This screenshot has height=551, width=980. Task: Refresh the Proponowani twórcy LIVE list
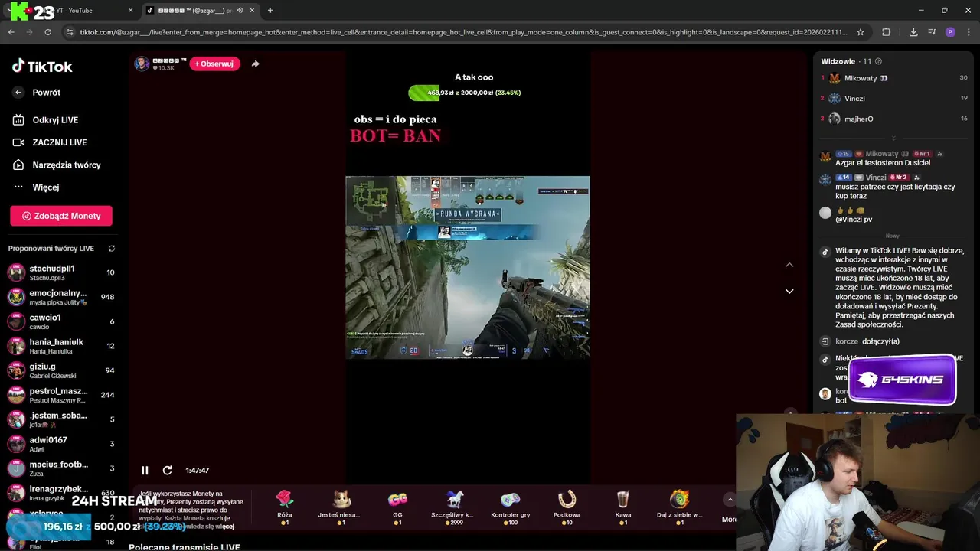coord(112,249)
